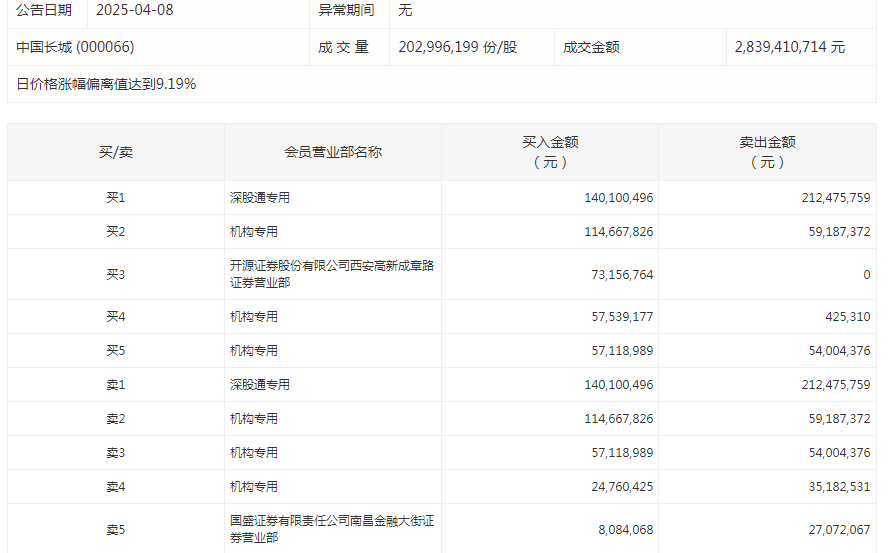Open the 开源证券西安高新成章路 branch name
The height and width of the screenshot is (553, 892).
(331, 274)
